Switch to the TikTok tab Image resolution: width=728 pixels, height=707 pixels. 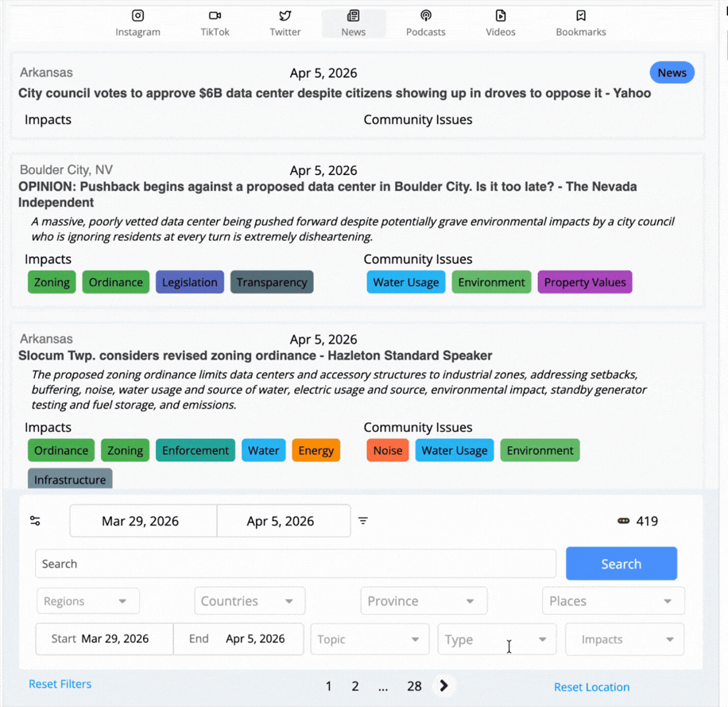pos(215,23)
